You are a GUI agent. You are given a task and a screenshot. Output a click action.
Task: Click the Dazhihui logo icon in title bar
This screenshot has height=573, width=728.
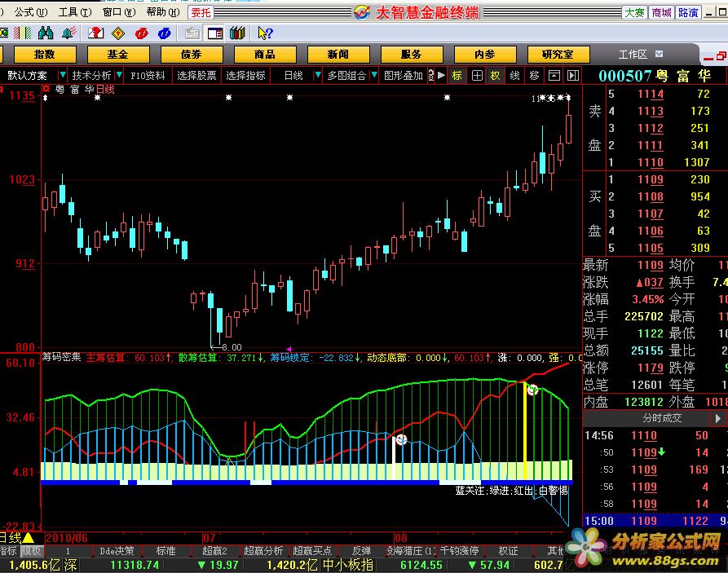pyautogui.click(x=362, y=12)
